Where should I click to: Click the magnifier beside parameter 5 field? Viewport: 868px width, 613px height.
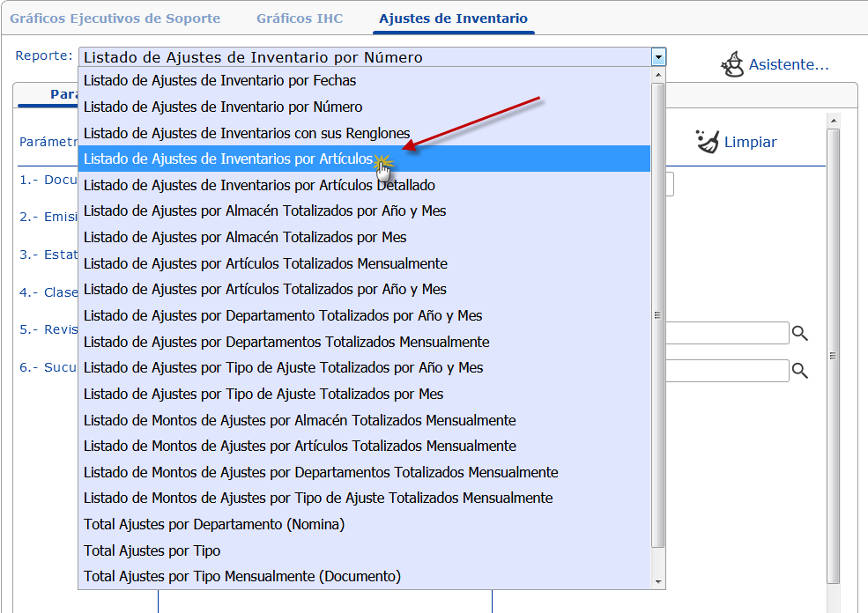tap(799, 333)
